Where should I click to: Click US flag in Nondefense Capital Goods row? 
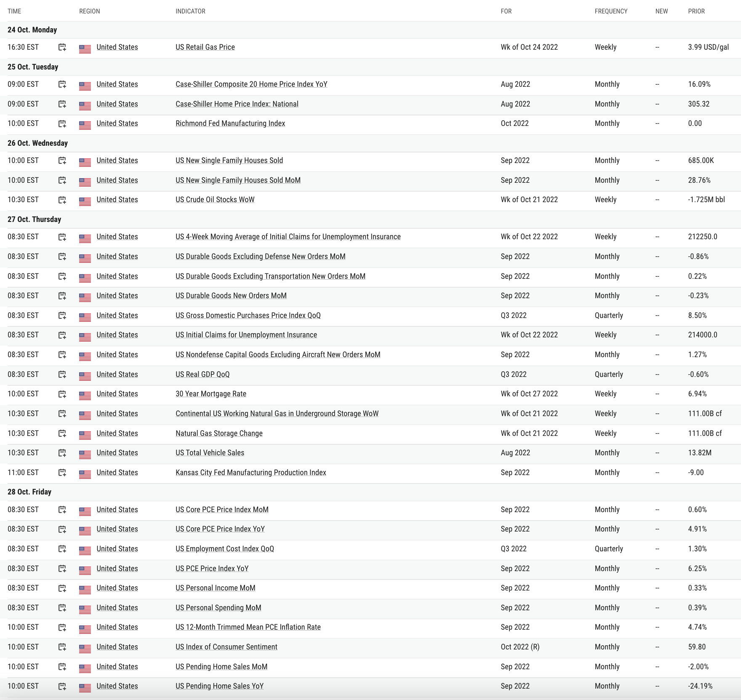coord(85,357)
